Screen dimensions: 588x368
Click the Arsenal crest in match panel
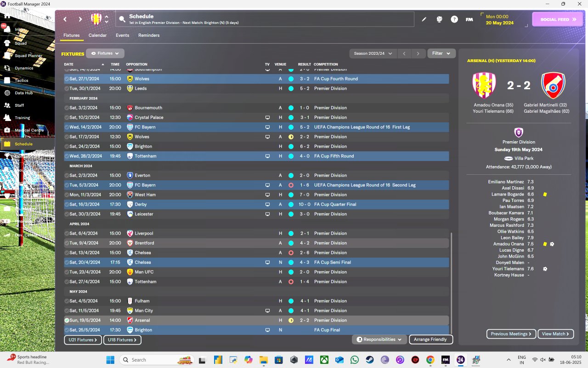[553, 86]
